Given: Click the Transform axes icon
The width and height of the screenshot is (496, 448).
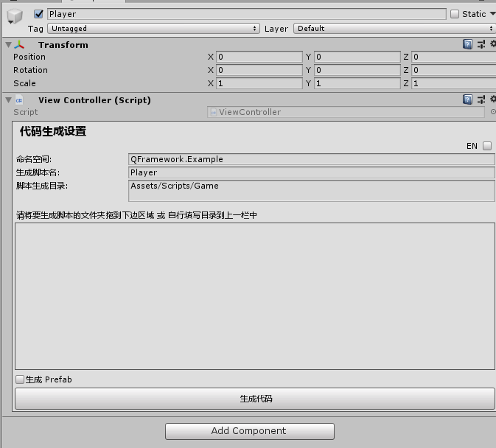Looking at the screenshot, I should click(x=19, y=45).
